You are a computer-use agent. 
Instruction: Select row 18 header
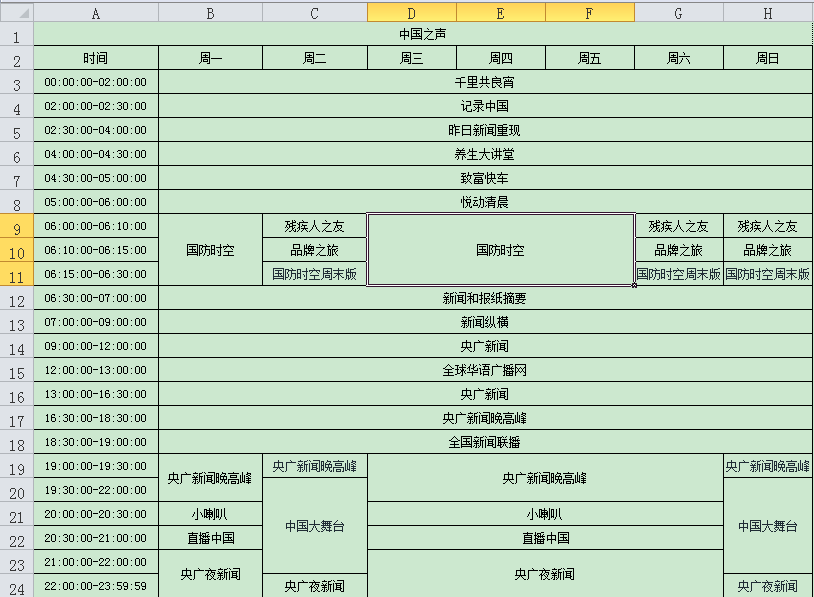click(x=17, y=442)
